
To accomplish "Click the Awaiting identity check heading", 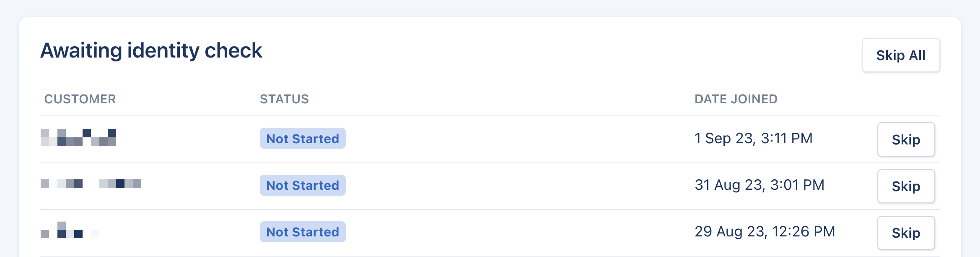I will tap(151, 50).
